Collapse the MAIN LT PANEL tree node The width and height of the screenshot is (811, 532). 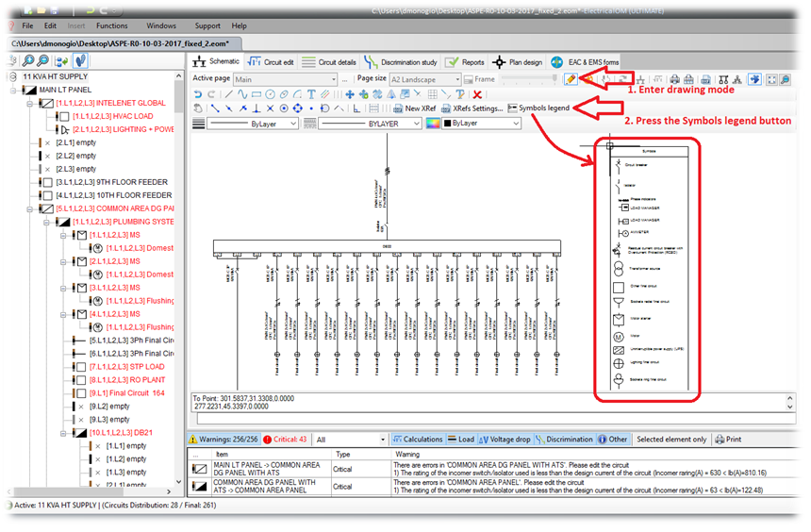(13, 90)
